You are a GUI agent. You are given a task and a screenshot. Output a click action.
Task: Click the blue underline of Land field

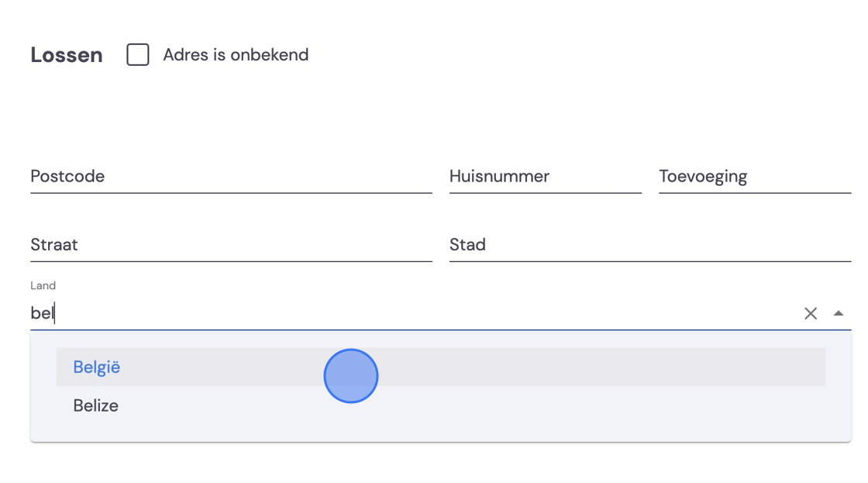pyautogui.click(x=441, y=329)
